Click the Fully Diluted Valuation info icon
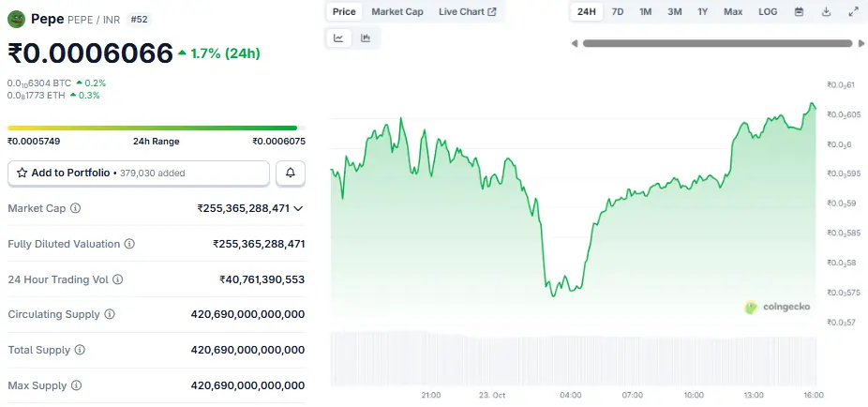 [129, 244]
